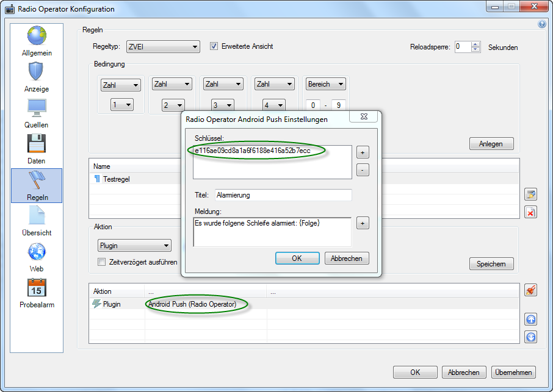The width and height of the screenshot is (553, 392).
Task: Open the digit dropdown showing 3
Action: tap(223, 105)
